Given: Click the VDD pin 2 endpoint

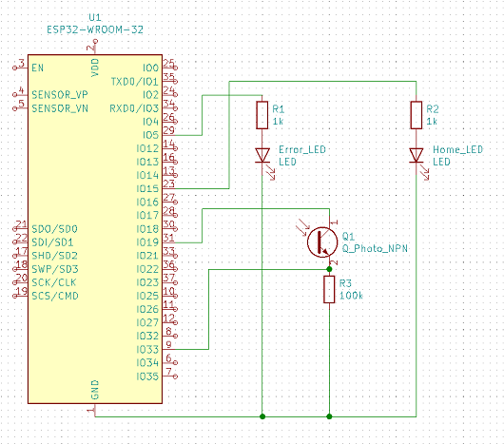Looking at the screenshot, I should click(95, 41).
